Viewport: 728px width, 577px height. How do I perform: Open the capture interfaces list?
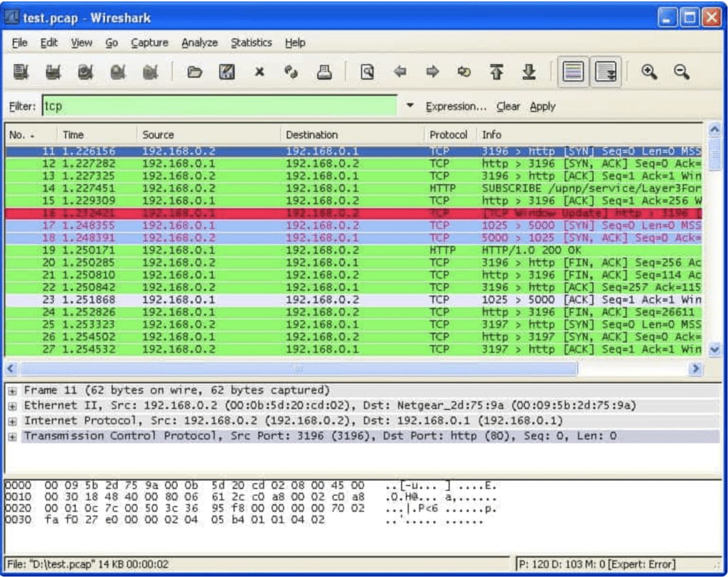coord(20,71)
